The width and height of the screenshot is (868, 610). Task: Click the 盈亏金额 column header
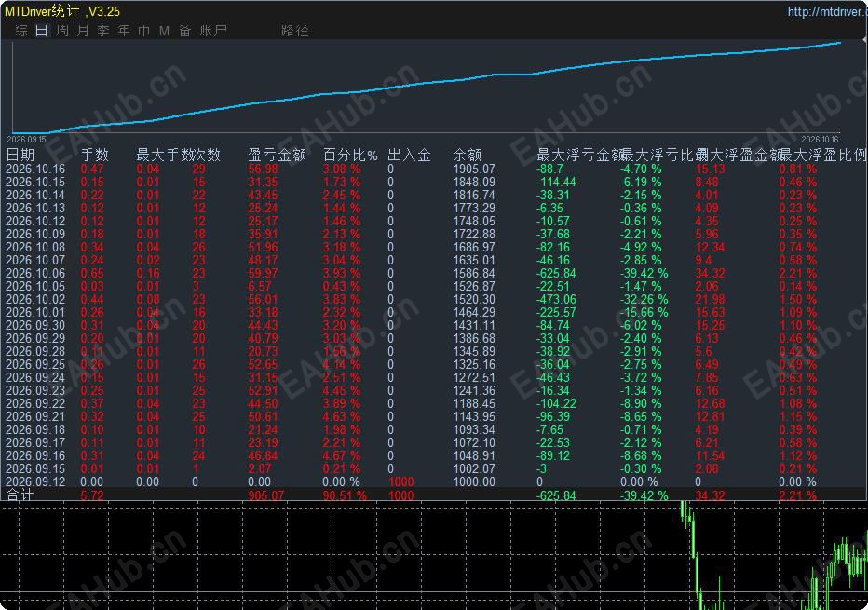click(278, 155)
